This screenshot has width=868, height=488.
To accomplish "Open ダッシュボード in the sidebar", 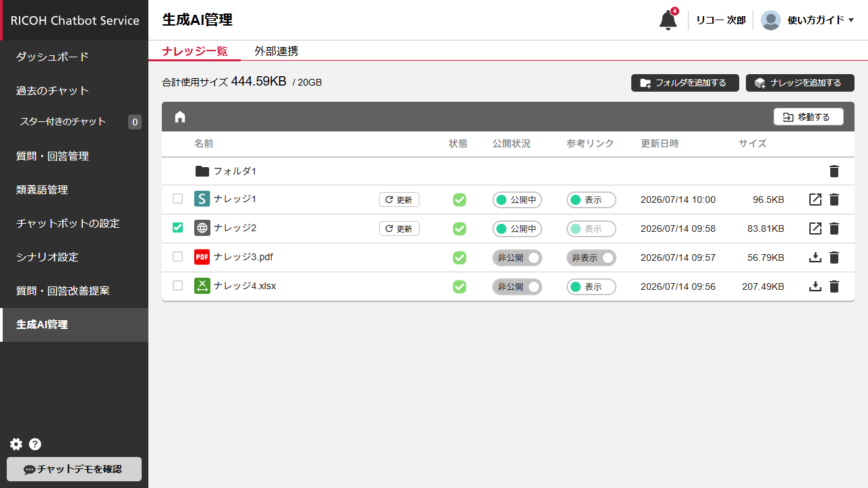I will coord(74,57).
